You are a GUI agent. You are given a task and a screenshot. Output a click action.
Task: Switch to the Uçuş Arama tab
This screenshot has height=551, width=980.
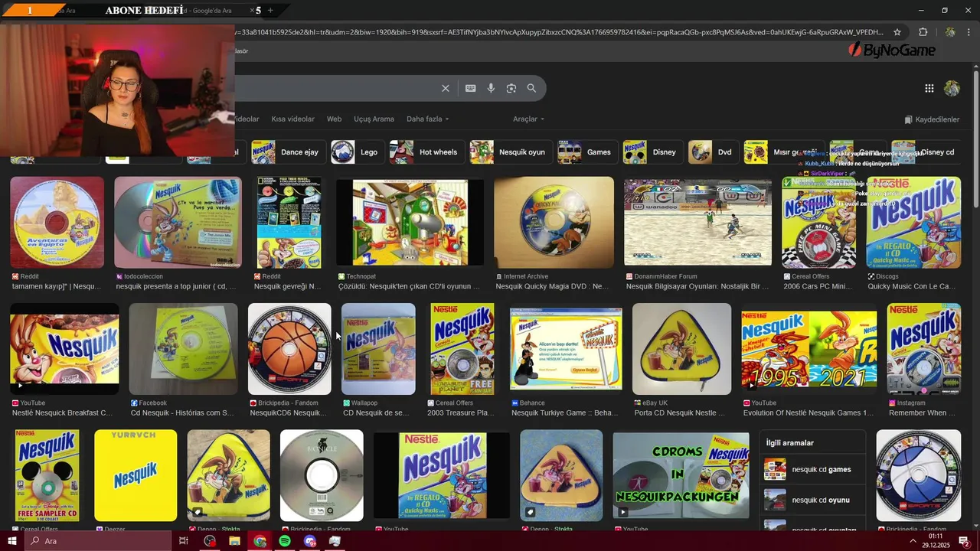pyautogui.click(x=374, y=119)
